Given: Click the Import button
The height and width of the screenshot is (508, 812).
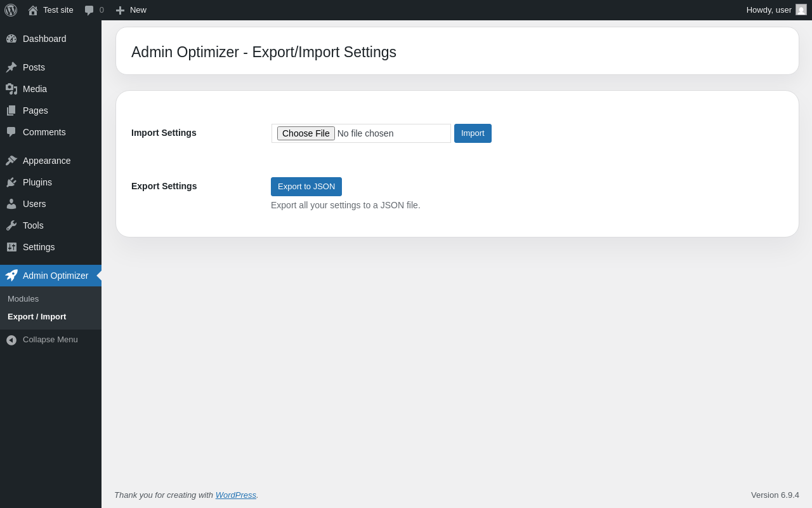Looking at the screenshot, I should pos(473,133).
